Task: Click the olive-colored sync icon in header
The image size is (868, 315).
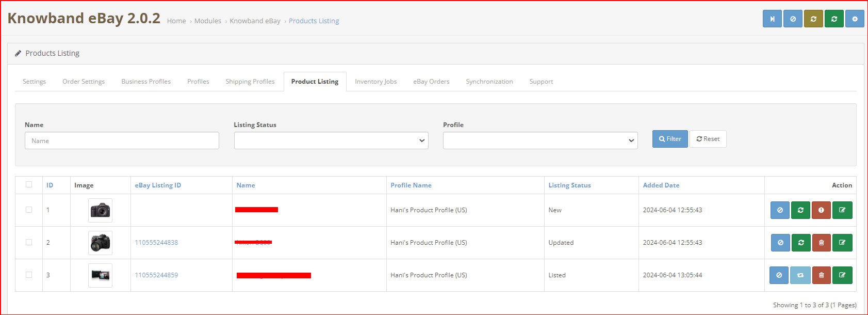Action: pyautogui.click(x=813, y=19)
